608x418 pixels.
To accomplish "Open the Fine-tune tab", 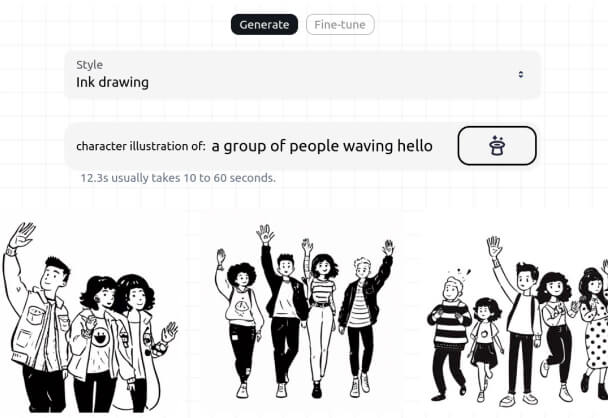I will (x=340, y=25).
